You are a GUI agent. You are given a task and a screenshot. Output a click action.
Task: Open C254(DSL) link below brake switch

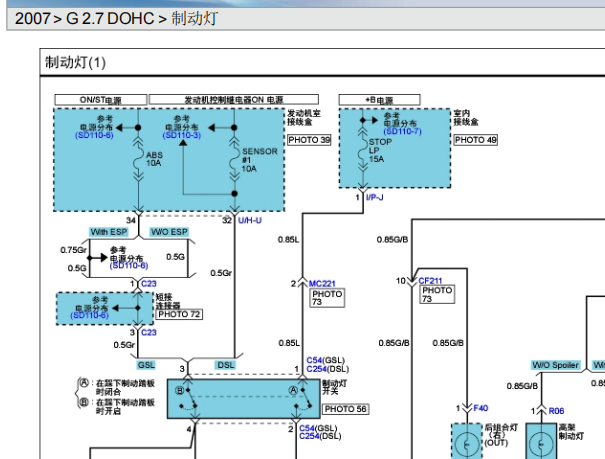pos(320,436)
